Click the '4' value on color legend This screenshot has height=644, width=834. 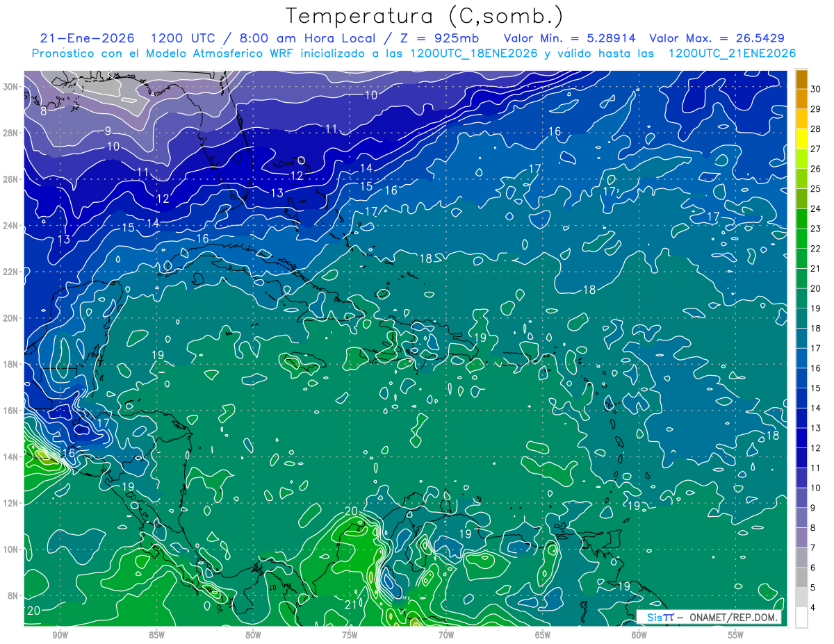click(x=814, y=607)
